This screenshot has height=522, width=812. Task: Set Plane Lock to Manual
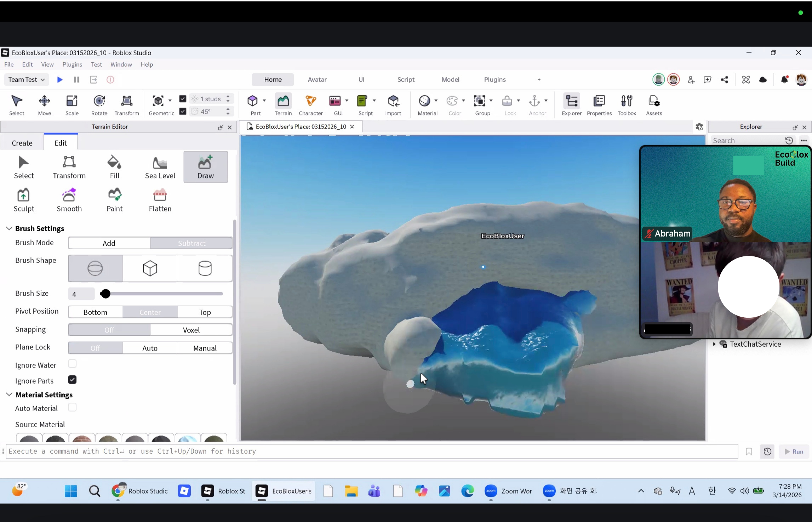[x=205, y=348]
